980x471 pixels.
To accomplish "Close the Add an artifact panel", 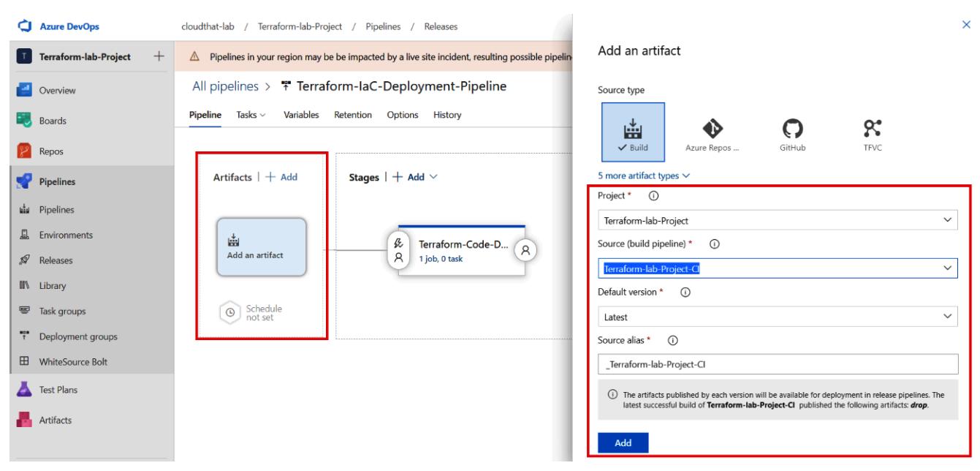I will [x=967, y=24].
